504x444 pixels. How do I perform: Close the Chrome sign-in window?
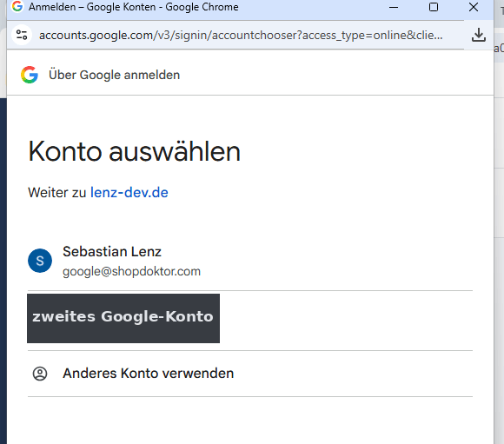pos(474,7)
